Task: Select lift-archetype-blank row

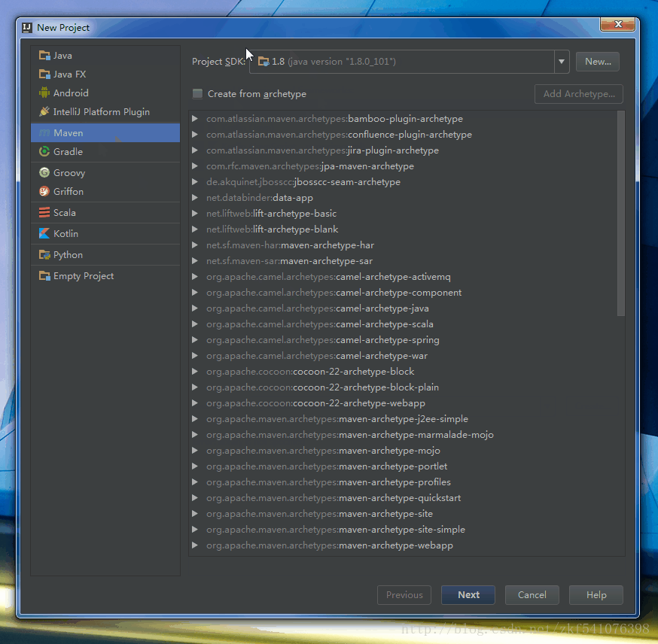Action: [403, 229]
